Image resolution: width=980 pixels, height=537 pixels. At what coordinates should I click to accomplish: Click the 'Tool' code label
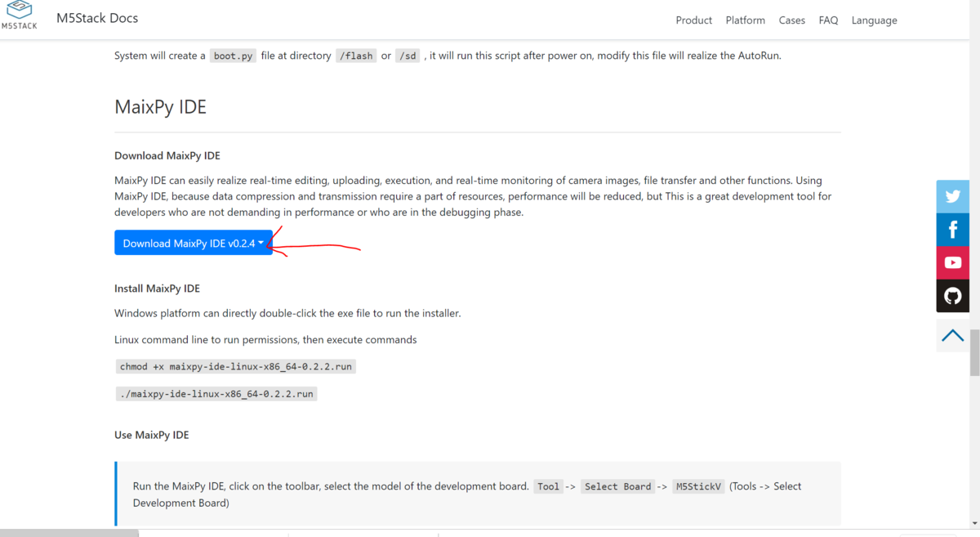point(549,486)
